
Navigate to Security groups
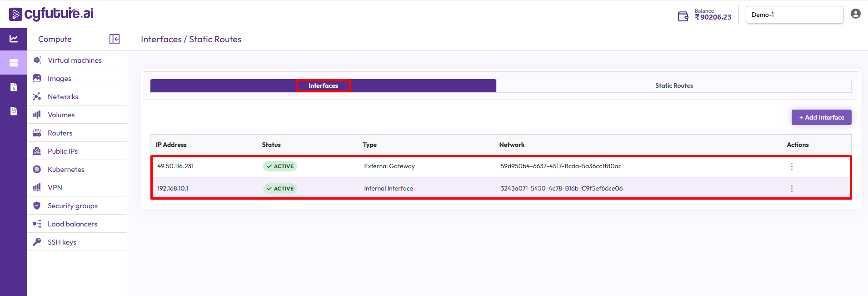tap(72, 206)
